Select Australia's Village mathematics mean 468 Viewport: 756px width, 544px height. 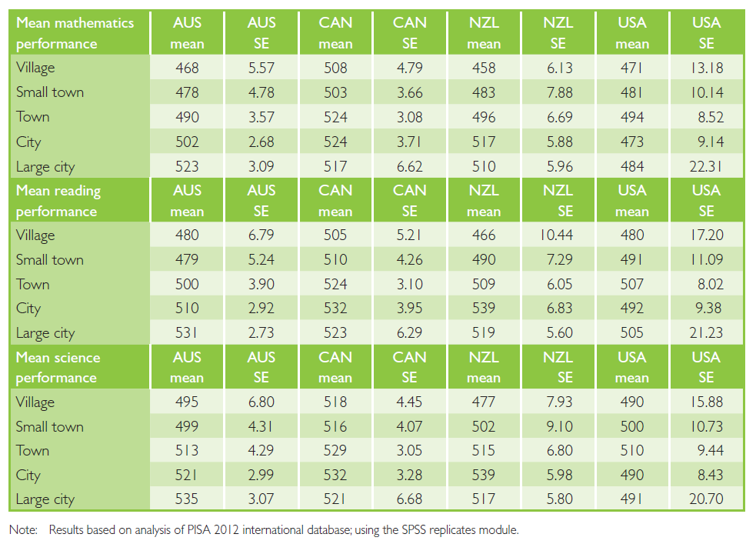click(x=187, y=68)
